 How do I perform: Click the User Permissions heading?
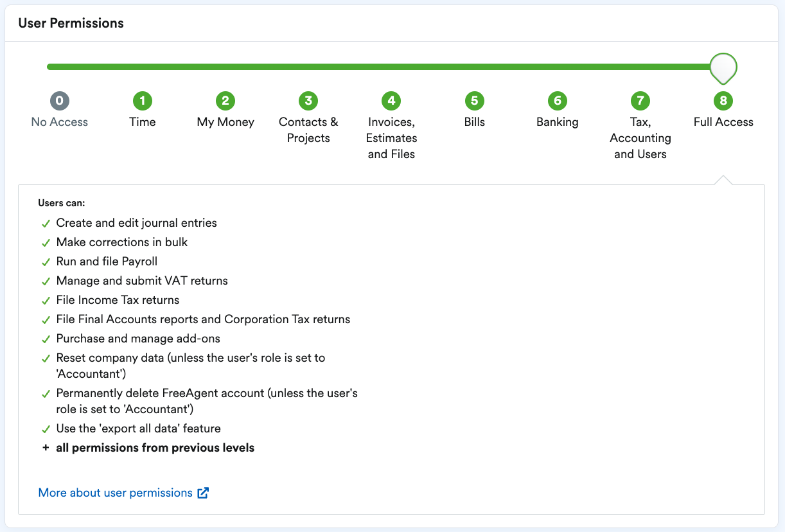coord(71,23)
